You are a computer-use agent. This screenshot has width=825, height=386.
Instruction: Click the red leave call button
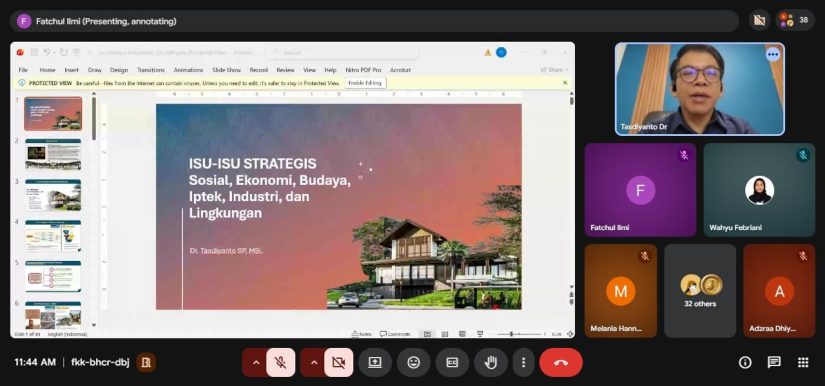pyautogui.click(x=561, y=362)
